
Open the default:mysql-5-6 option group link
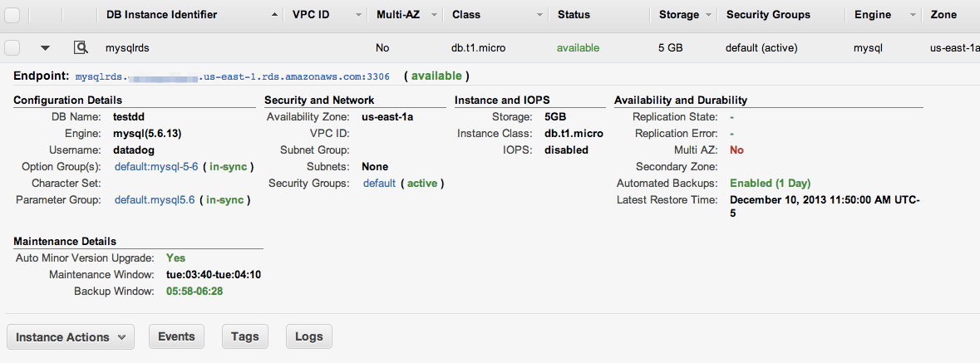pos(156,166)
